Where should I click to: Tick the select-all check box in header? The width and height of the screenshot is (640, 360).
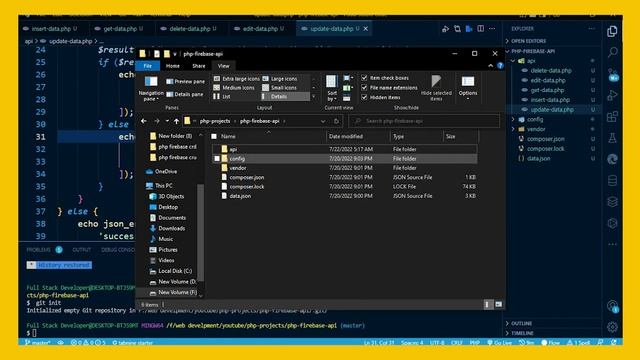214,136
